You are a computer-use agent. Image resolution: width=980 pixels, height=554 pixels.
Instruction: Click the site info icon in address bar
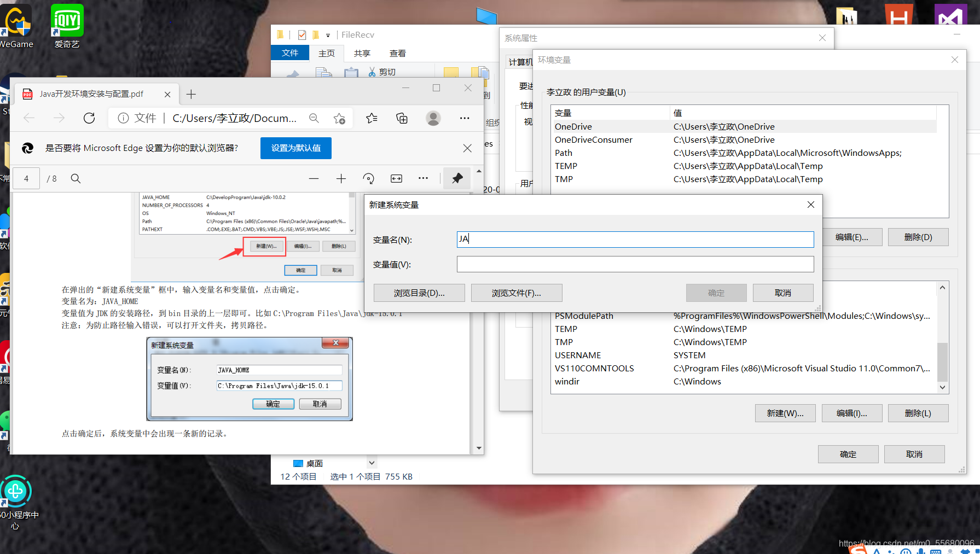[x=123, y=118]
